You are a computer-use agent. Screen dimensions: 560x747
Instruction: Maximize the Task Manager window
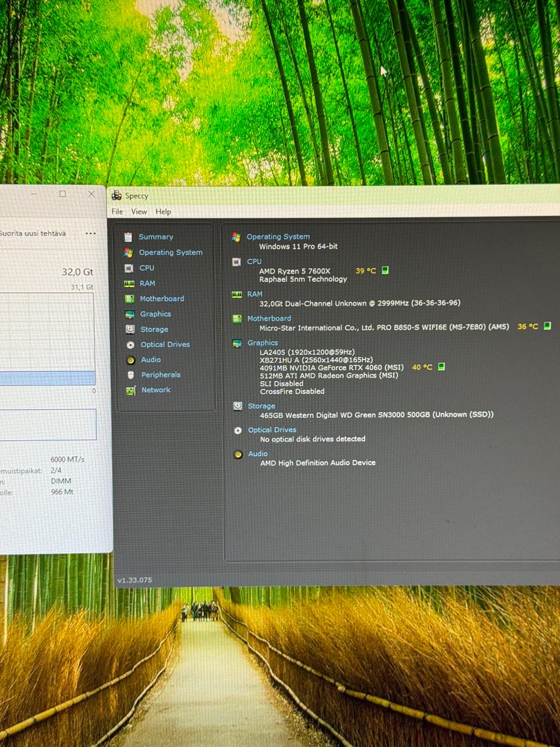tap(62, 194)
